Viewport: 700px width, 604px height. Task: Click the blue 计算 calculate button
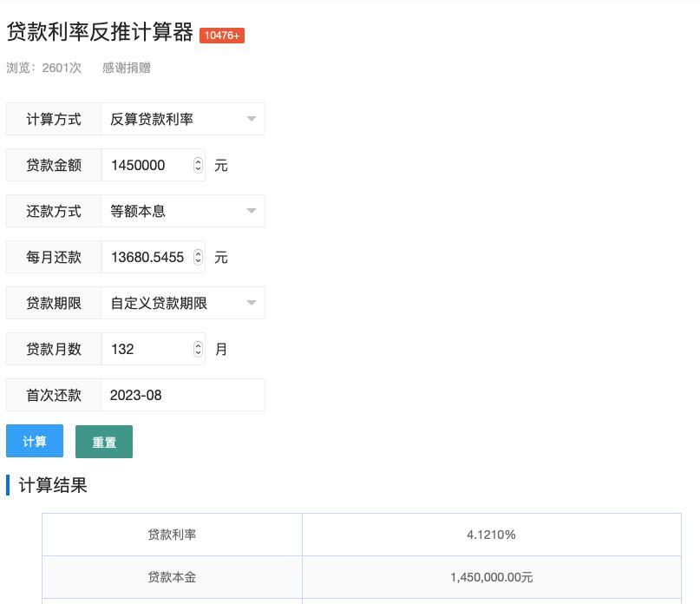click(x=35, y=441)
